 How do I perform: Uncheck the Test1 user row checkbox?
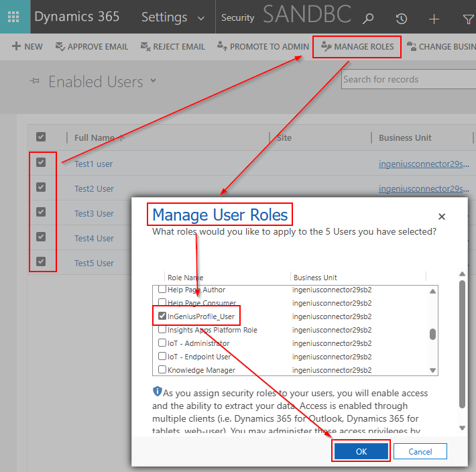click(41, 163)
